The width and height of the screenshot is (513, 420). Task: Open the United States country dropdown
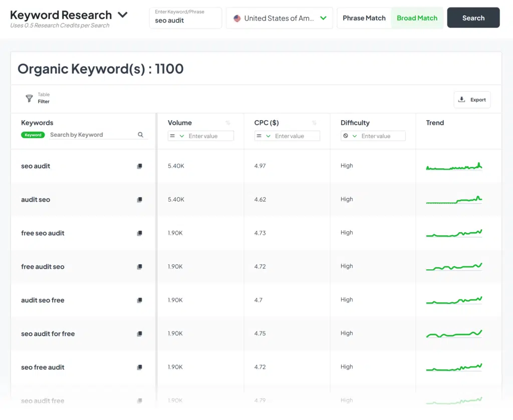[x=280, y=18]
